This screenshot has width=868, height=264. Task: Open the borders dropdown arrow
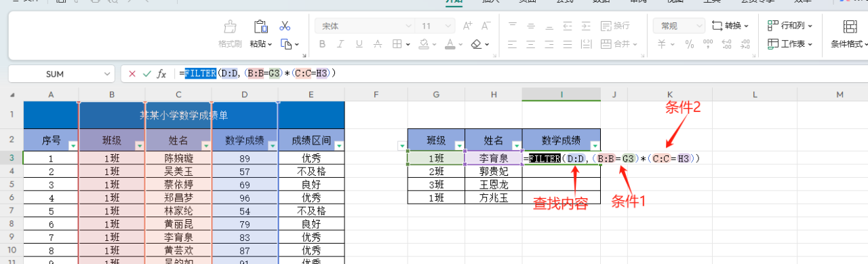[x=408, y=44]
